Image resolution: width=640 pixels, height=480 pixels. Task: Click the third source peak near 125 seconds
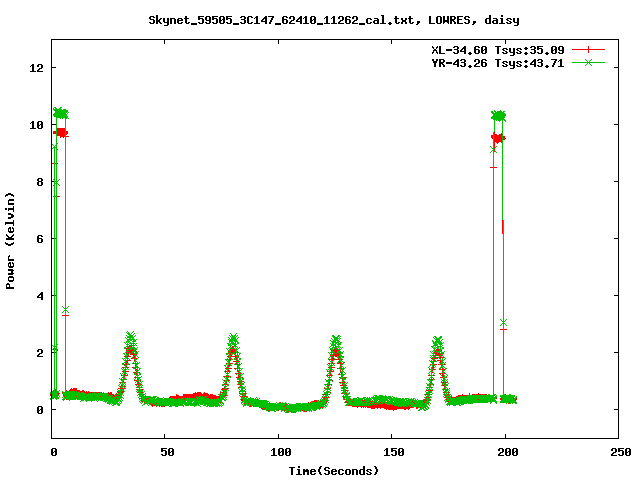point(336,370)
